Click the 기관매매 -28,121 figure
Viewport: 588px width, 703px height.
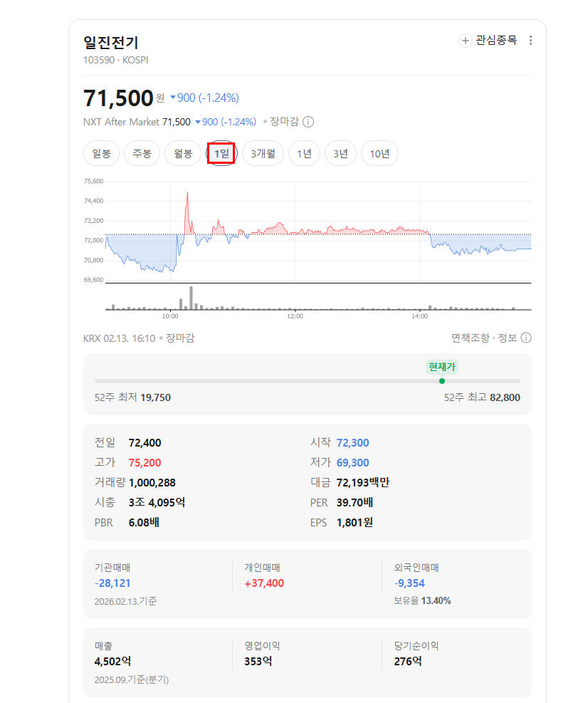pyautogui.click(x=112, y=583)
